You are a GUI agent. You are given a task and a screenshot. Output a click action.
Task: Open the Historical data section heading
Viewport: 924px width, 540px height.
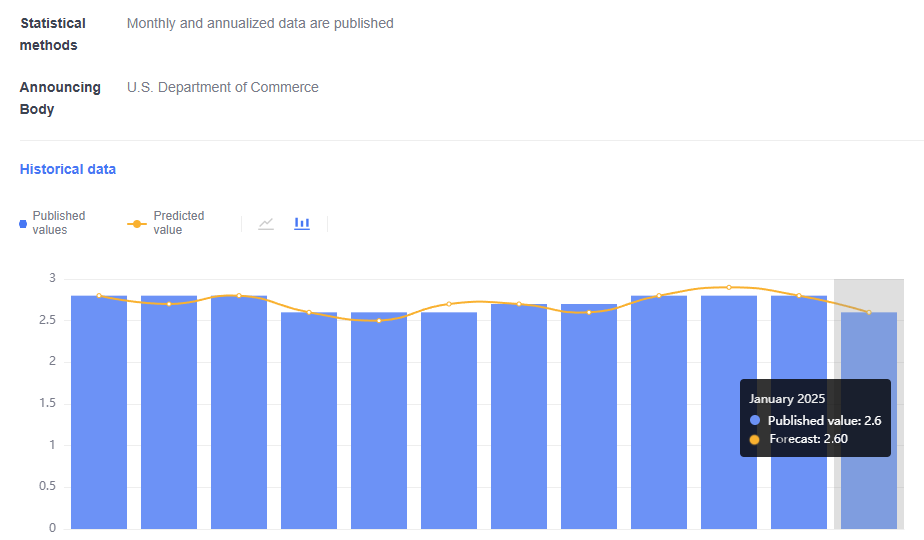(x=68, y=169)
